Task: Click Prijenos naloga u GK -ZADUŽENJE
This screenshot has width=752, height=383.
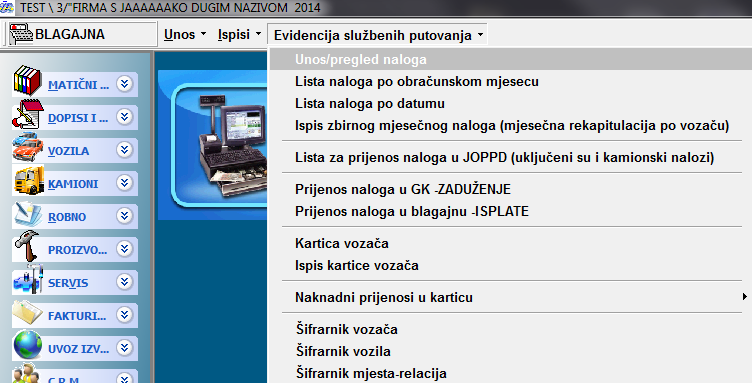Action: coord(403,189)
